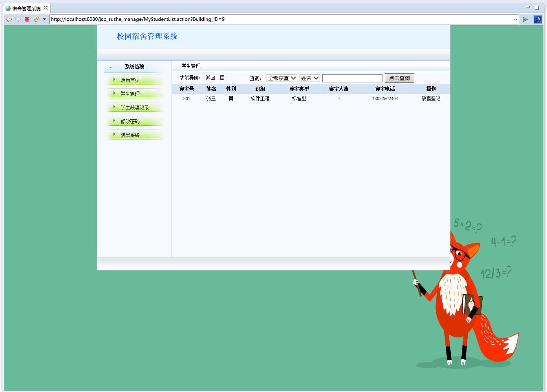
Task: Click the 操作 column header
Action: (431, 89)
